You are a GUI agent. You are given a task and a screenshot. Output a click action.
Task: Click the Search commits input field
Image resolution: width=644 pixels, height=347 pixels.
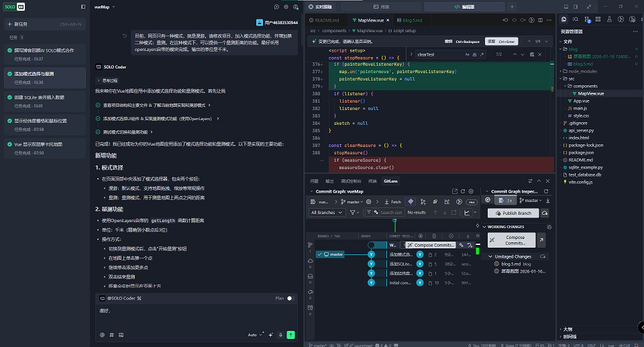pyautogui.click(x=391, y=213)
